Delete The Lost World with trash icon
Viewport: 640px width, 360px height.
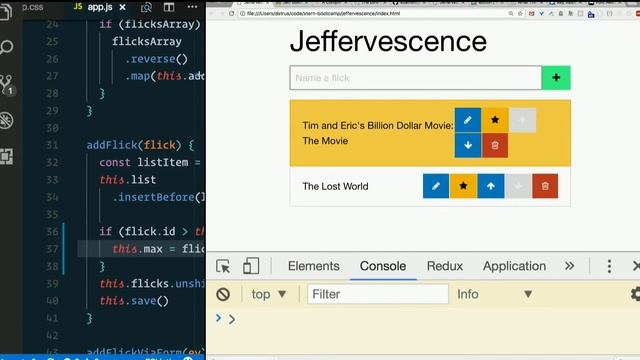545,186
